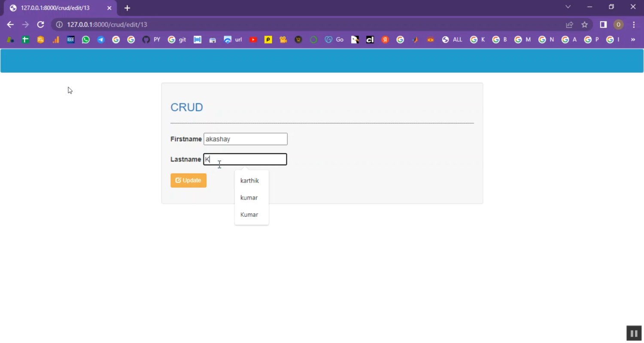Show more bookmarks with the double chevron
Viewport: 644px width, 343px height.
pyautogui.click(x=633, y=39)
